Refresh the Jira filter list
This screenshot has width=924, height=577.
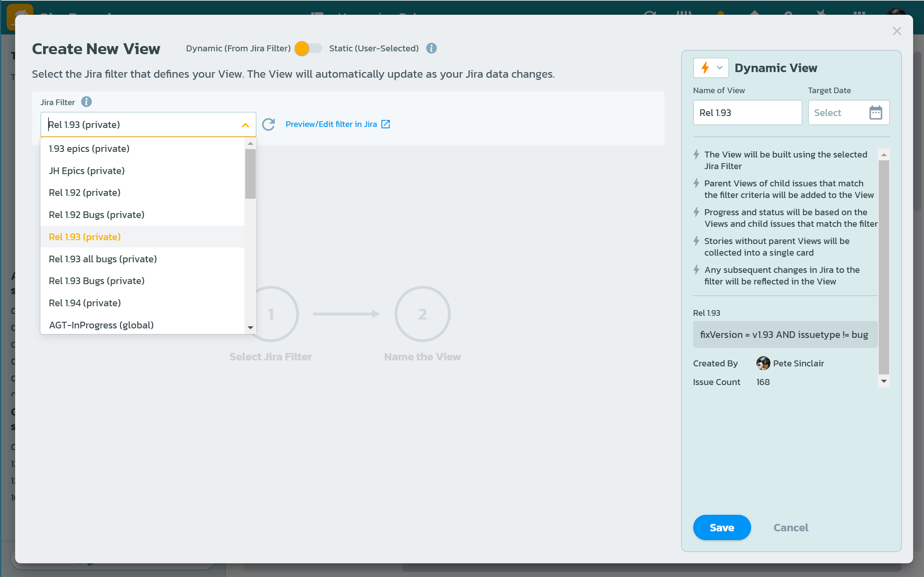click(x=268, y=124)
